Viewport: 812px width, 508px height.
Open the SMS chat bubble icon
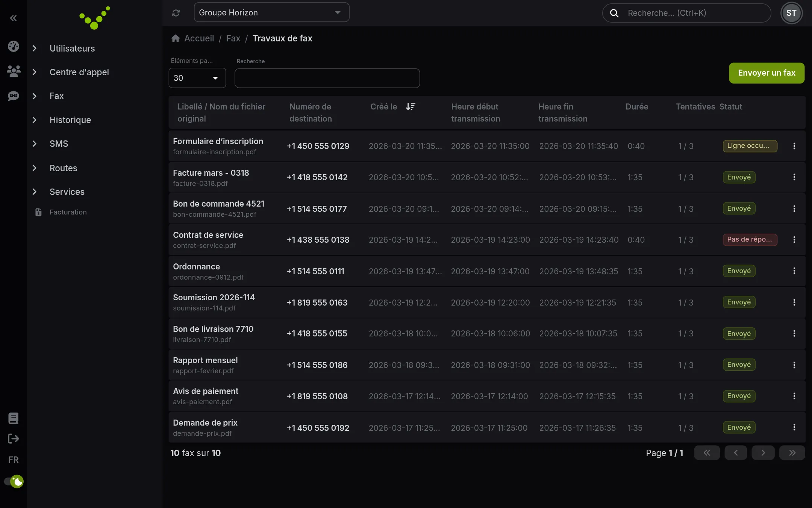pyautogui.click(x=14, y=96)
